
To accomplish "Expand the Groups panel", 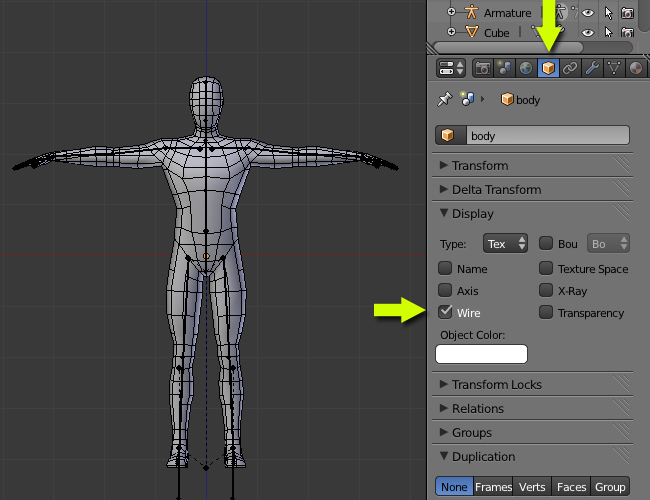I will click(x=532, y=432).
